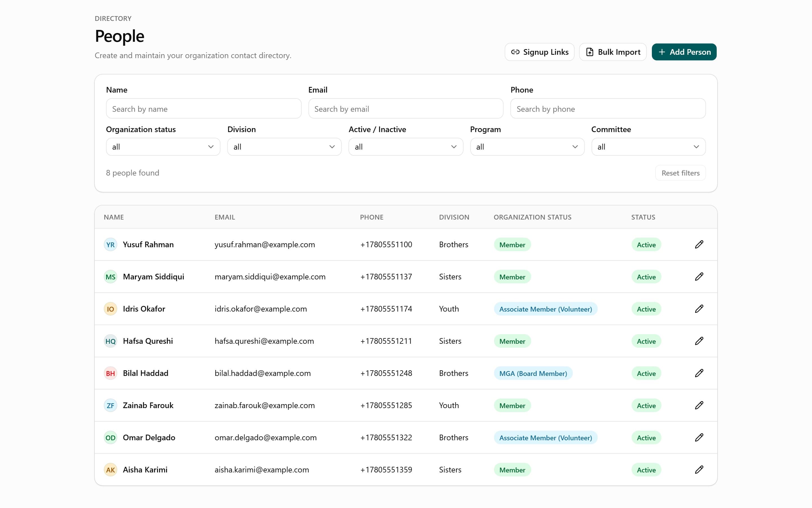Open the Organization status dropdown

pyautogui.click(x=163, y=147)
